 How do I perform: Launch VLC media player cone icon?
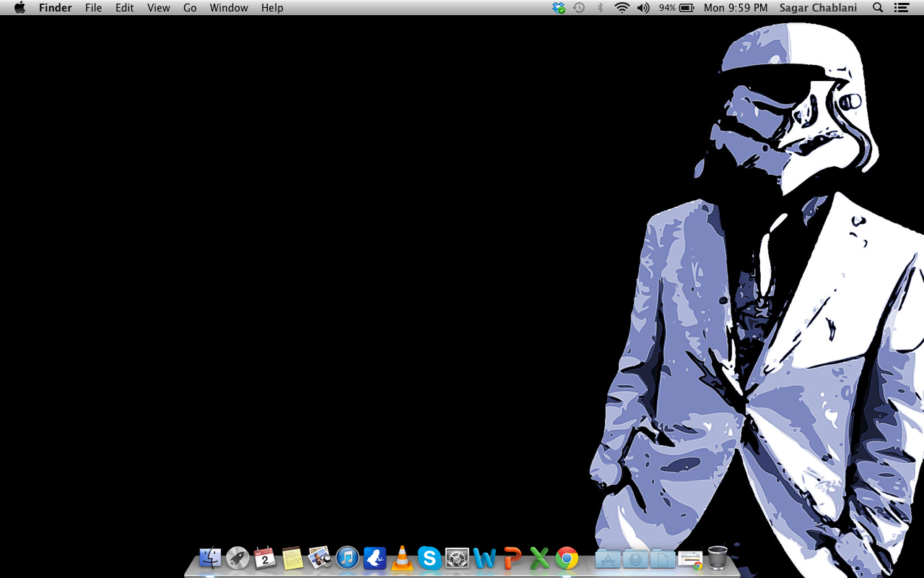tap(402, 558)
